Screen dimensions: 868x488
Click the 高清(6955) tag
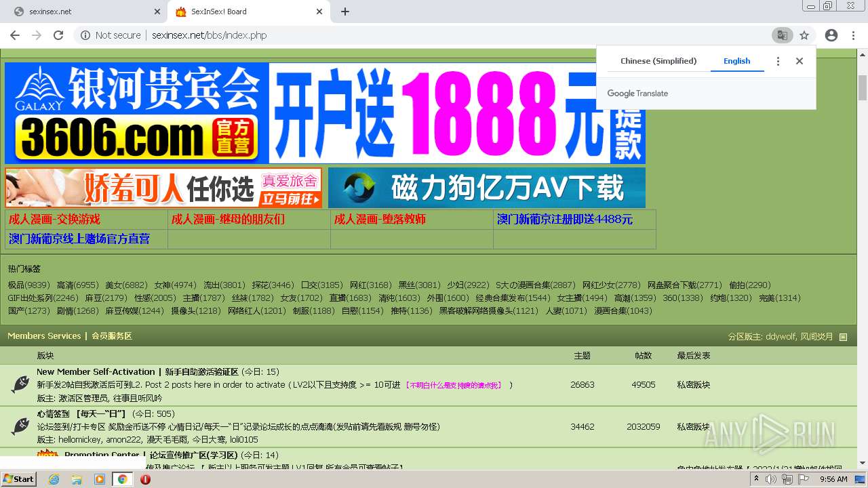(77, 285)
